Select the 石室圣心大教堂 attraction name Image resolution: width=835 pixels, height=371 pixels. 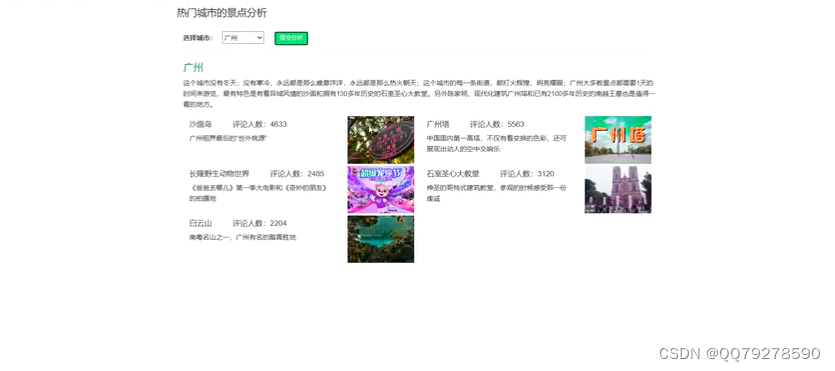453,174
